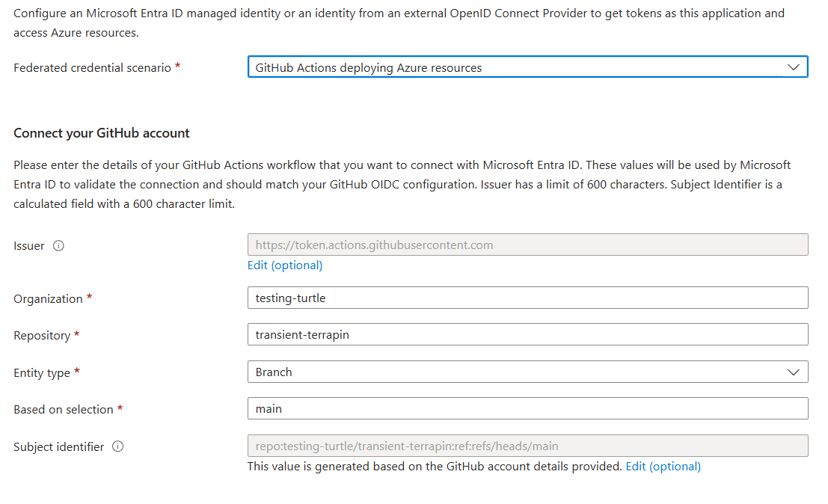Click Edit (optional) link under Issuer

point(285,265)
